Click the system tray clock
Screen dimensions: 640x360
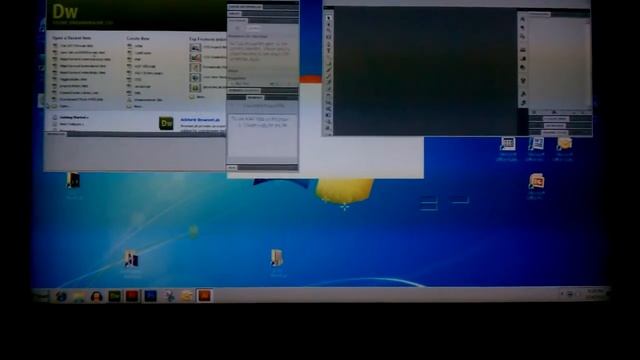(x=595, y=294)
